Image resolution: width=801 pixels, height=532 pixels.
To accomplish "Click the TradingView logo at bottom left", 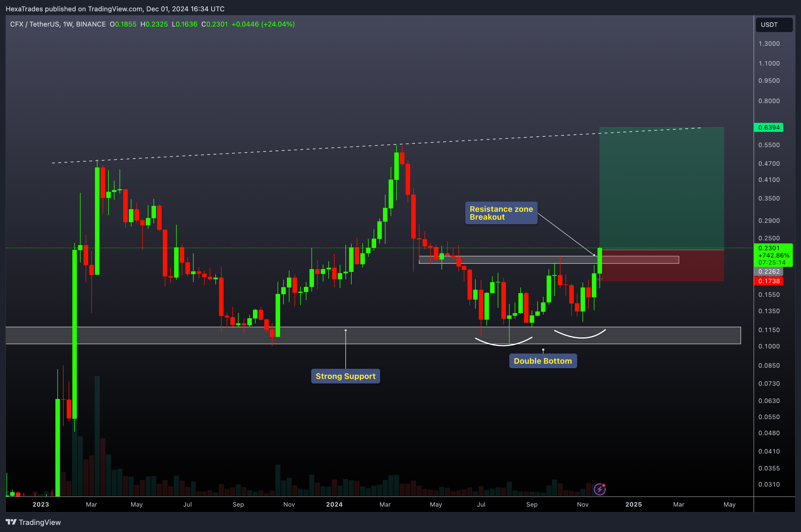I will (33, 522).
